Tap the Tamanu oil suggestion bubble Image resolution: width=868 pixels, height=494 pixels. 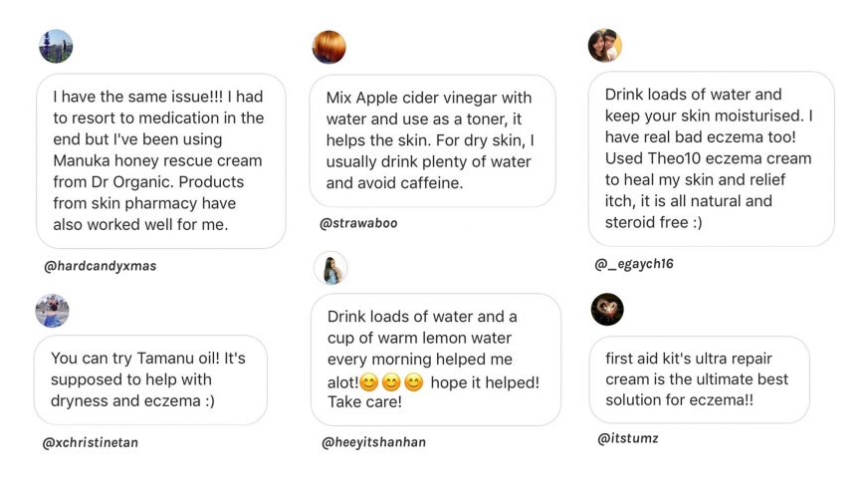point(150,379)
